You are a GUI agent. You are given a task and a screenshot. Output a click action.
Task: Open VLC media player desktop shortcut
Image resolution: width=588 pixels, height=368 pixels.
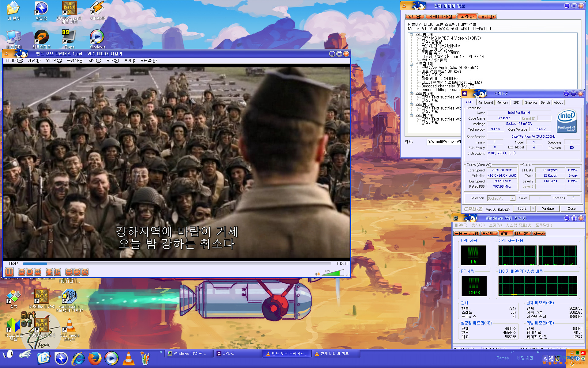coord(70,329)
